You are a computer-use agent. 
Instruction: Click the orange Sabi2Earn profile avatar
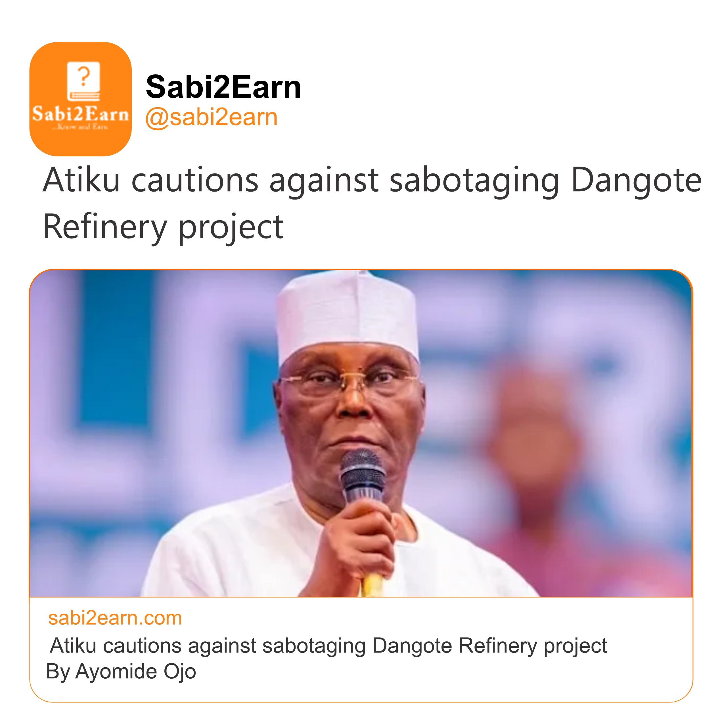80,99
